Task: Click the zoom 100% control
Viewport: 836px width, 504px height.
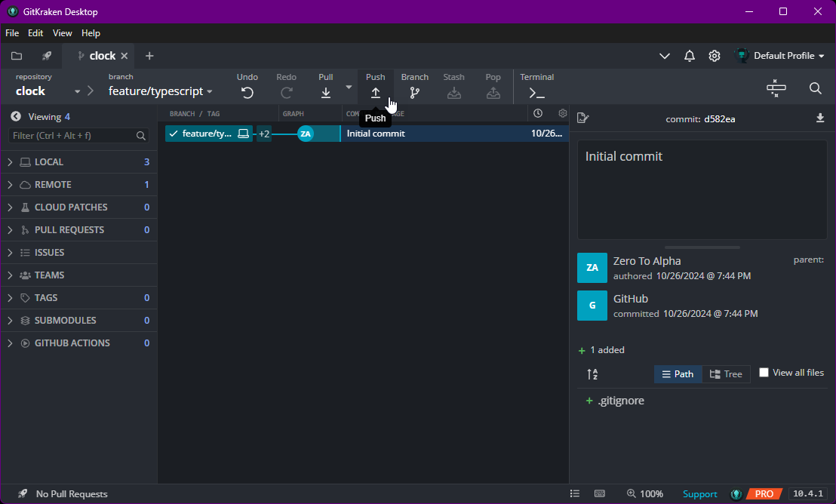Action: pos(646,493)
